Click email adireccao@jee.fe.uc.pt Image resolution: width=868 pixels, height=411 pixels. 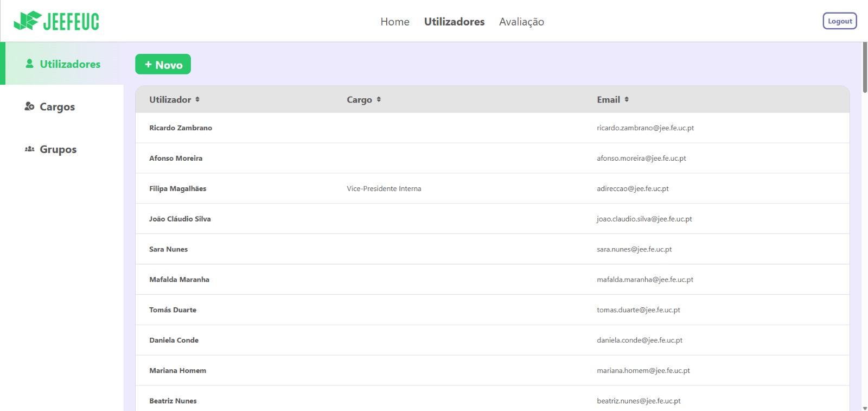[x=633, y=188]
